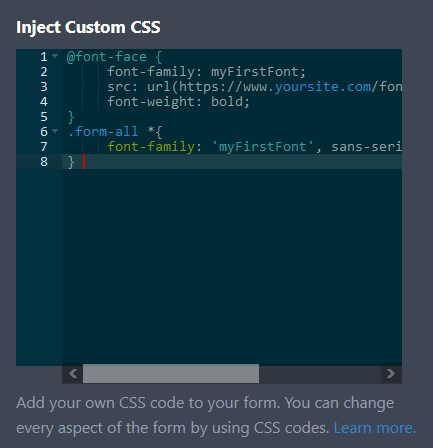This screenshot has height=448, width=433.
Task: Collapse the .form-all rule fold arrow
Action: (x=55, y=131)
